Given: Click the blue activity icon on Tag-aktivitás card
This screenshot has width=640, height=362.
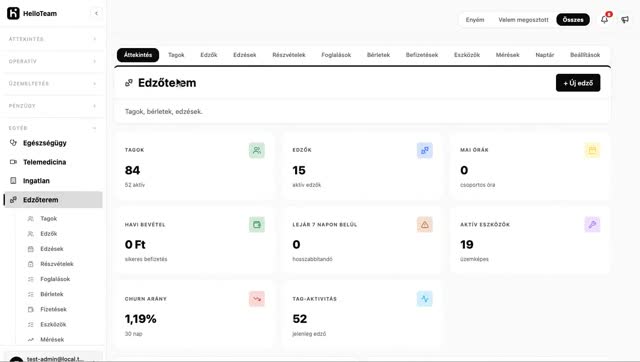Looking at the screenshot, I should (x=424, y=299).
